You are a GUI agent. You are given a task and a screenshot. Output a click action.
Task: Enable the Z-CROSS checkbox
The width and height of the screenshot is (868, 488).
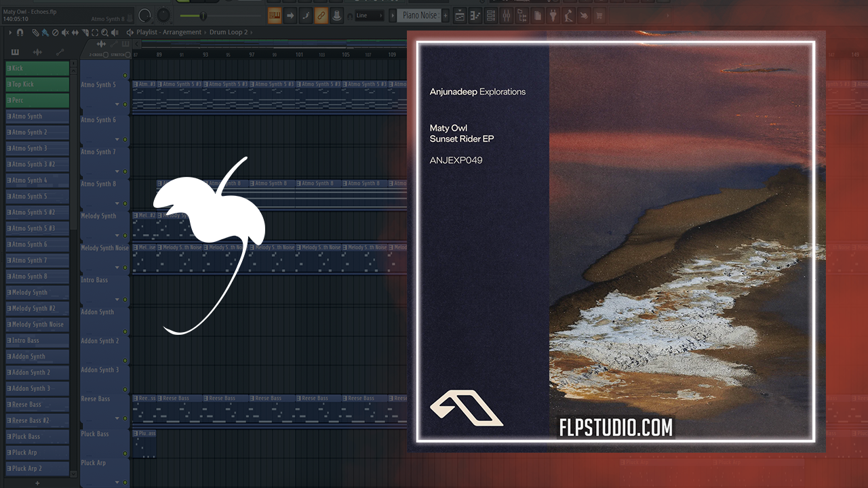(106, 54)
